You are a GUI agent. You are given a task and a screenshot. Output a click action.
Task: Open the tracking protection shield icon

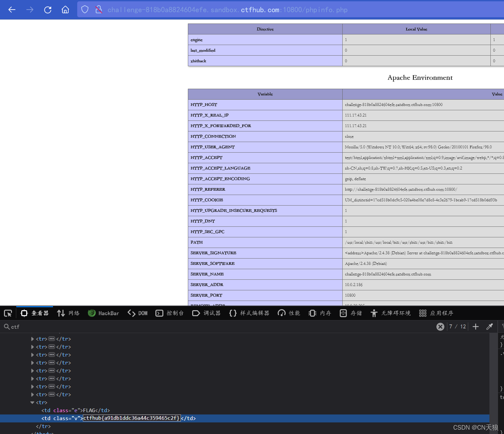coord(85,10)
